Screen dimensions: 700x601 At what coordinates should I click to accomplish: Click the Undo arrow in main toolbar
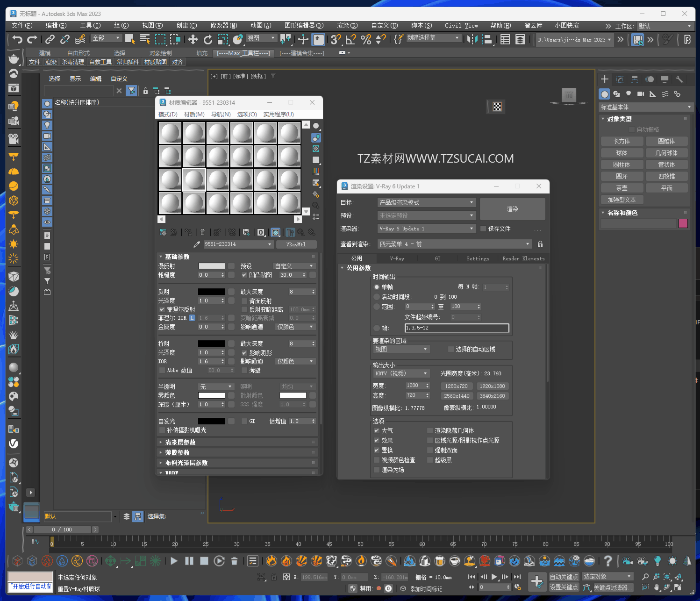17,39
